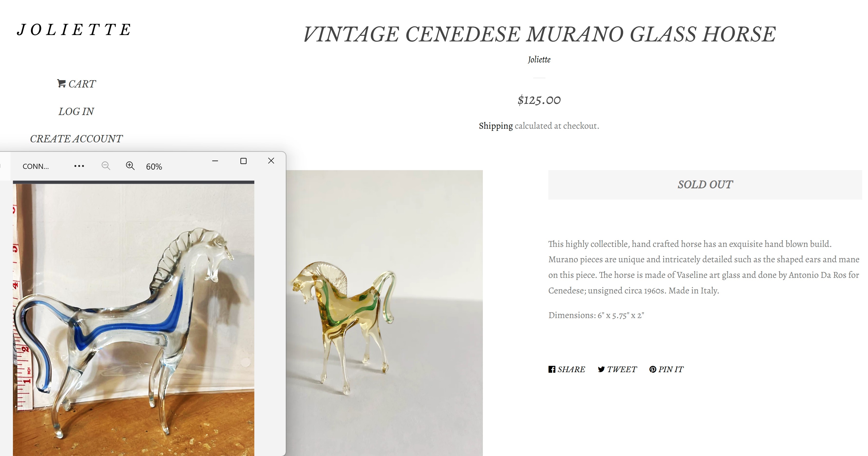This screenshot has height=456, width=868.
Task: Maximize the photo viewer window
Action: [x=243, y=161]
